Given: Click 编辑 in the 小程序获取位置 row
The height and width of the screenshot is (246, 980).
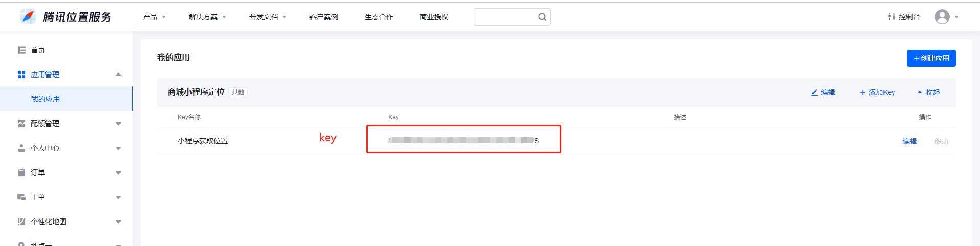Looking at the screenshot, I should tap(910, 141).
